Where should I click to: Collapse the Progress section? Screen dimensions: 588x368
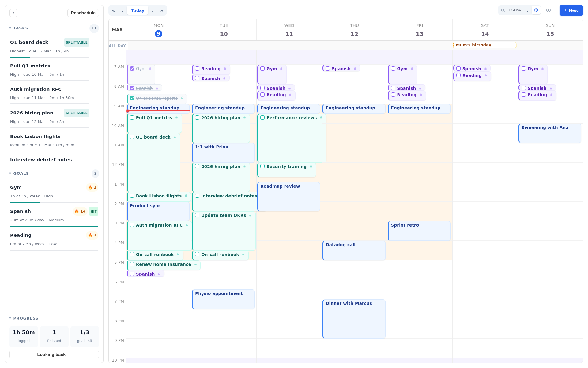point(24,318)
